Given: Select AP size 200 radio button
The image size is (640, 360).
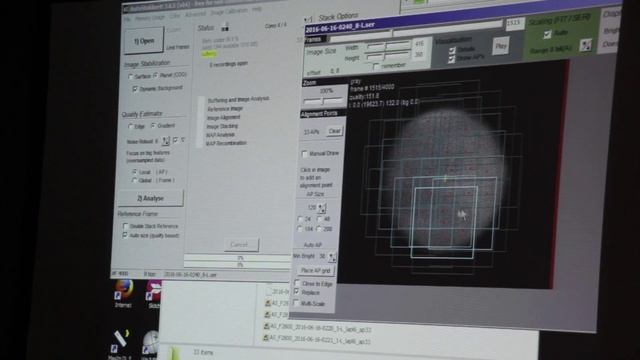Looking at the screenshot, I should click(320, 229).
